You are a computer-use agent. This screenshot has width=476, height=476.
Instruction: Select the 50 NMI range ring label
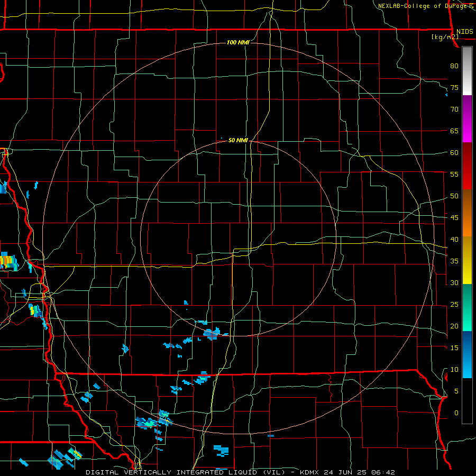pyautogui.click(x=238, y=140)
